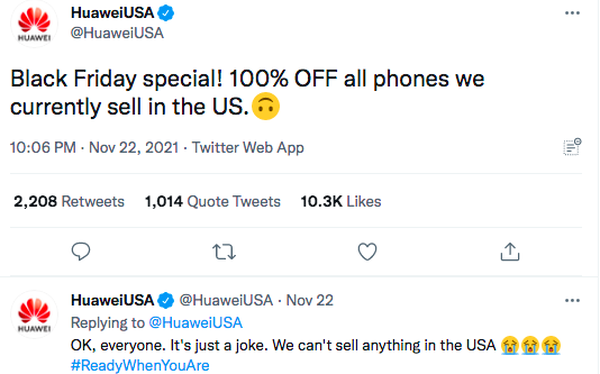600x374 pixels.
Task: Click the @HuaweiUSA replying-to mention
Action: [196, 323]
